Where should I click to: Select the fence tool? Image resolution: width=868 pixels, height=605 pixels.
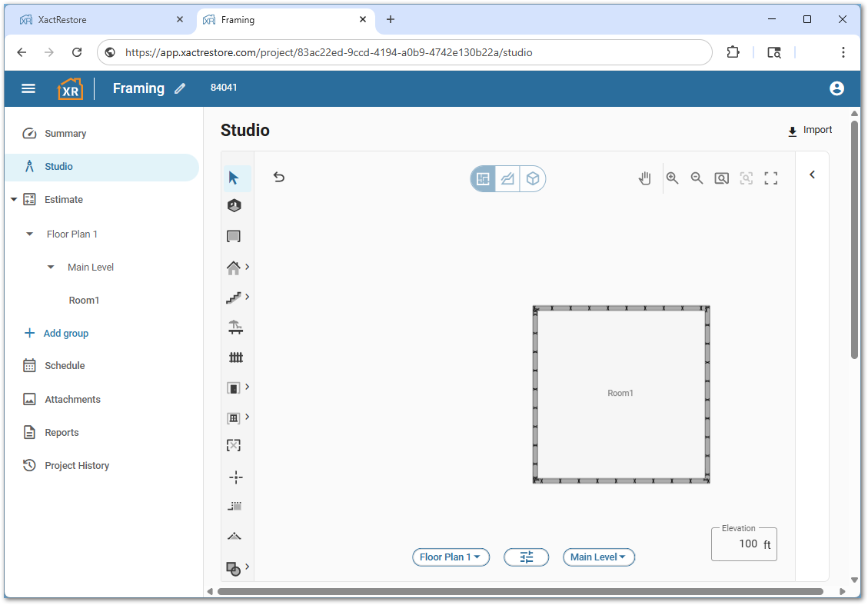pos(235,356)
